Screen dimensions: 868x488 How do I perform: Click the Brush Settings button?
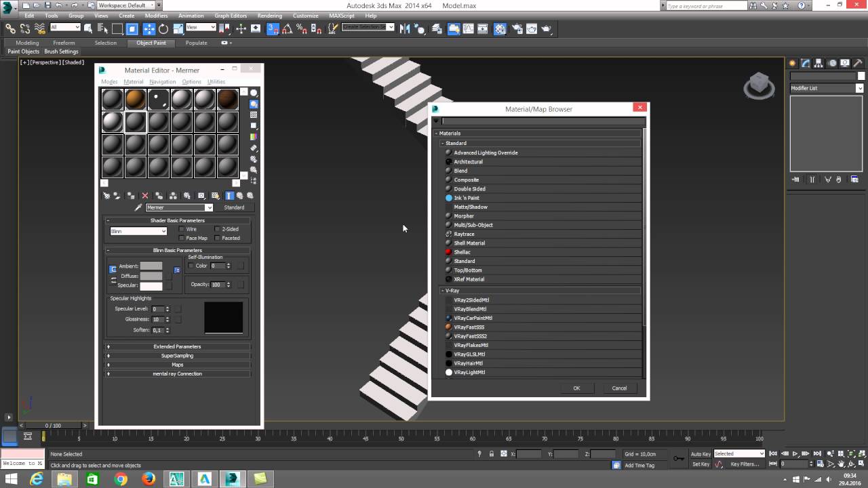coord(61,52)
